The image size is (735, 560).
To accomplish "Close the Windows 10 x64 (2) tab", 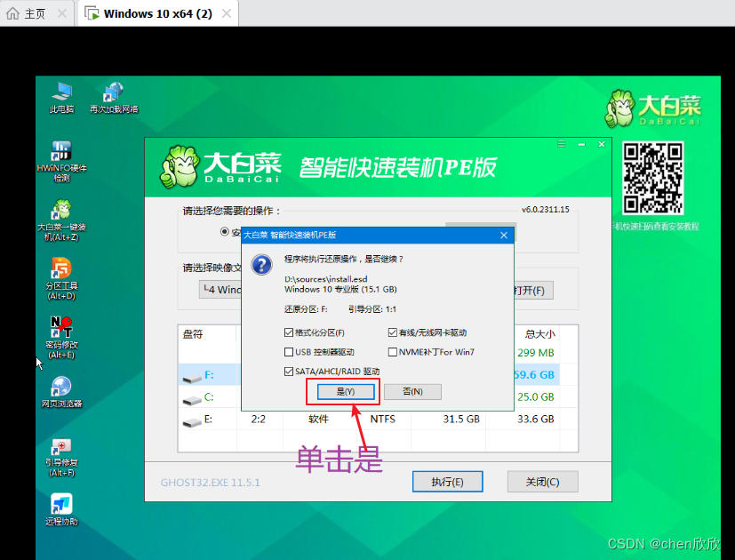I will [227, 13].
